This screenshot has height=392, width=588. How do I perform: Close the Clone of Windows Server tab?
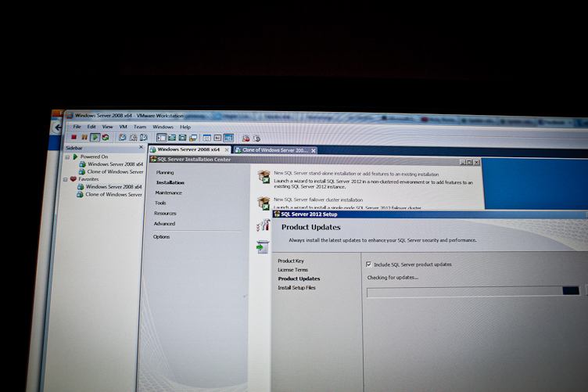(x=314, y=150)
